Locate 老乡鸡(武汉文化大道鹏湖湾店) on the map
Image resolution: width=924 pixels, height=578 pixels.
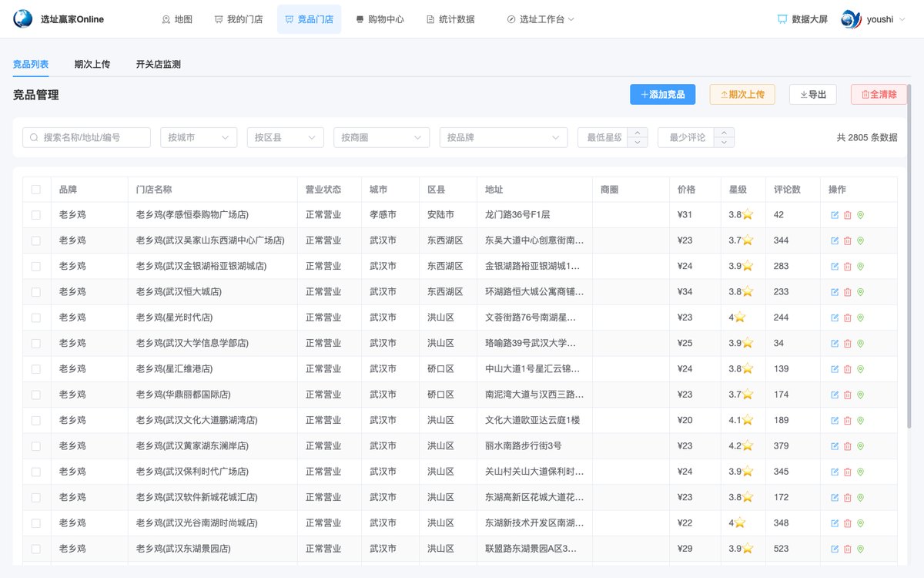click(860, 421)
